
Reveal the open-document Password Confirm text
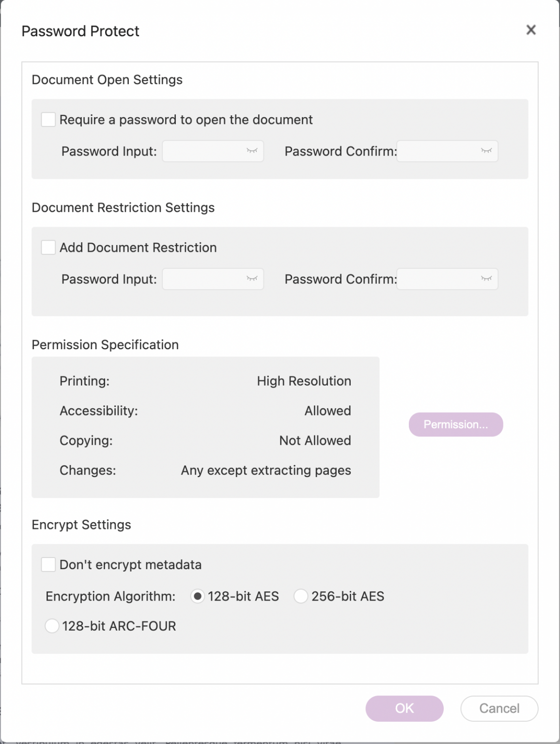click(487, 151)
